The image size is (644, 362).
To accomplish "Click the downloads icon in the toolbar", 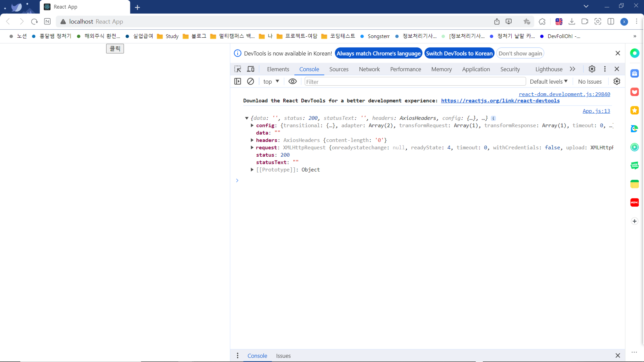I will tap(572, 22).
